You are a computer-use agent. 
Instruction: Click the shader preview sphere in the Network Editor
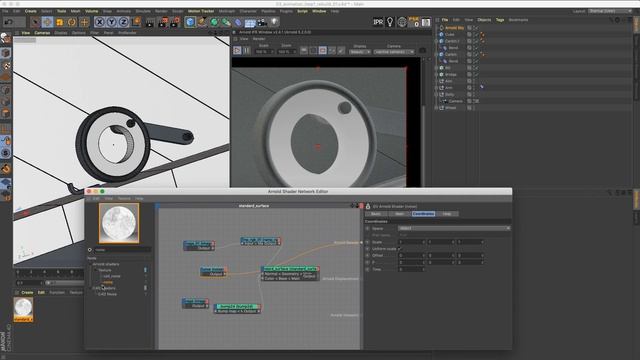click(119, 223)
